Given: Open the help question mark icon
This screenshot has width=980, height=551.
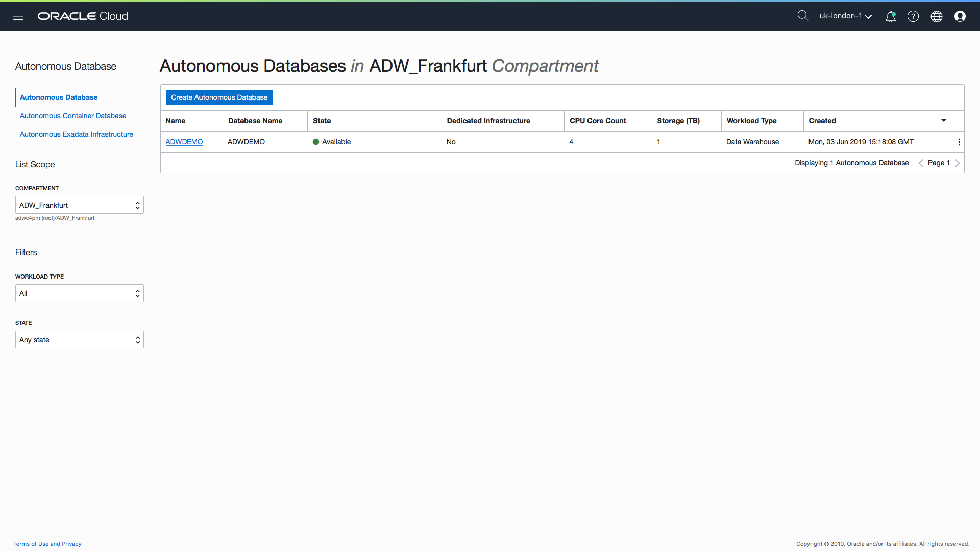Looking at the screenshot, I should pos(913,16).
